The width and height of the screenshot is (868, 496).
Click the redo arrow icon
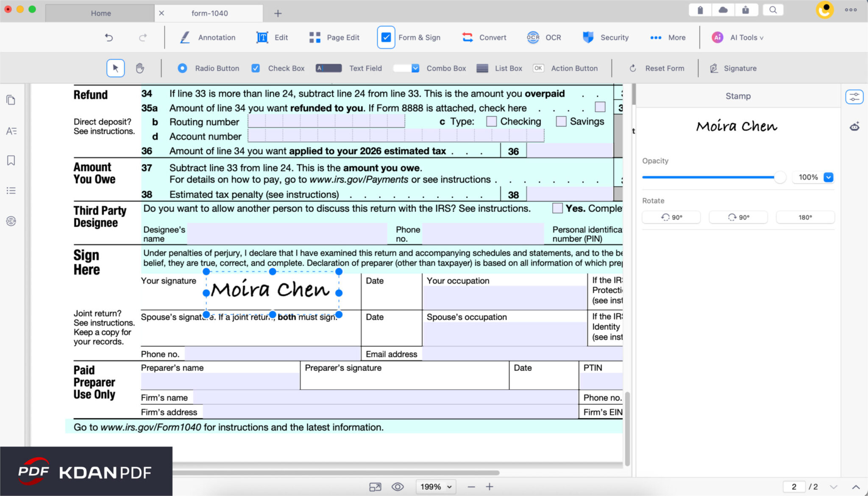143,37
